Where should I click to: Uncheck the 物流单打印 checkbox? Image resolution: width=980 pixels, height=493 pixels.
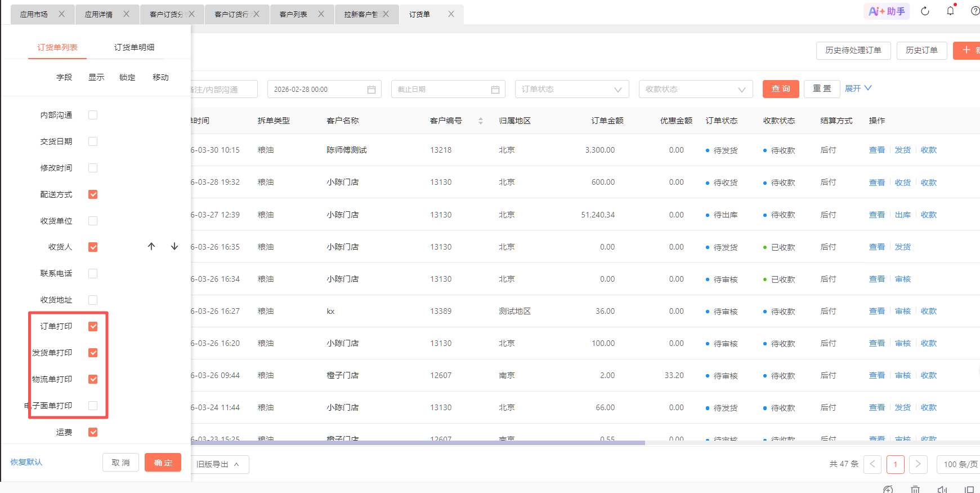pos(93,379)
